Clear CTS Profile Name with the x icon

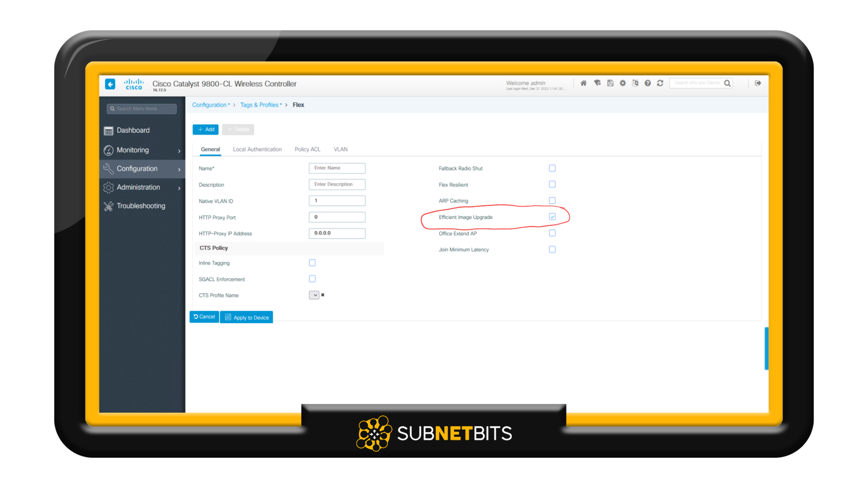[x=322, y=295]
